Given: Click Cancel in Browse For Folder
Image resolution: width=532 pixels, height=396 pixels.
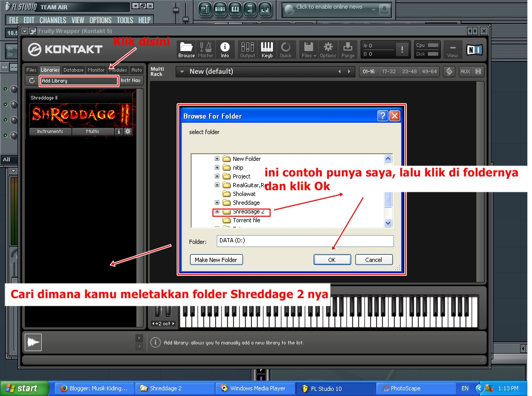Looking at the screenshot, I should click(x=373, y=260).
